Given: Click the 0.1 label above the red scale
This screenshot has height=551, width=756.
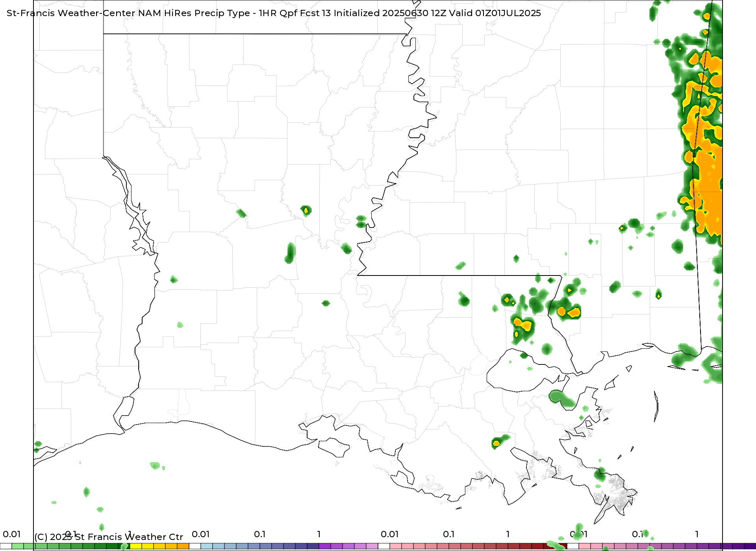Looking at the screenshot, I should click(449, 534).
